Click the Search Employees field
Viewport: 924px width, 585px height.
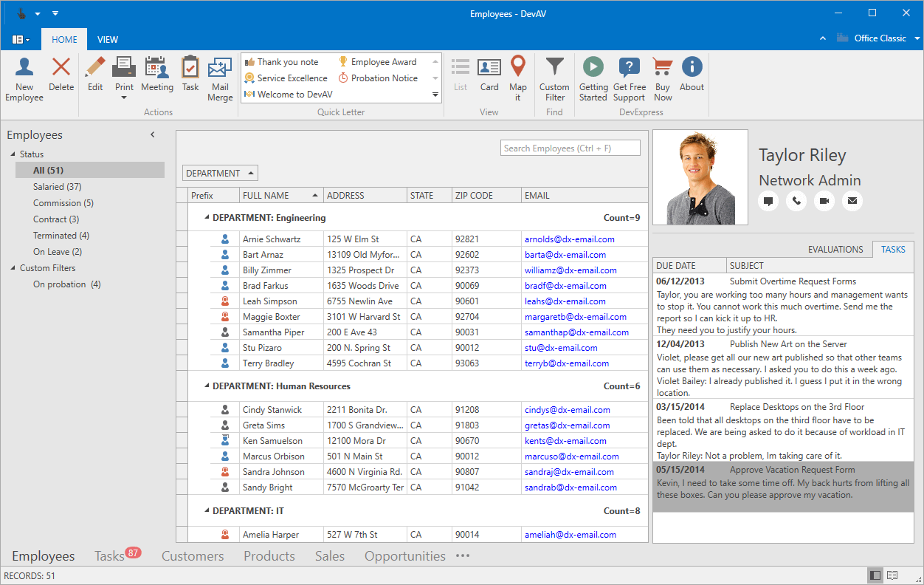point(570,147)
